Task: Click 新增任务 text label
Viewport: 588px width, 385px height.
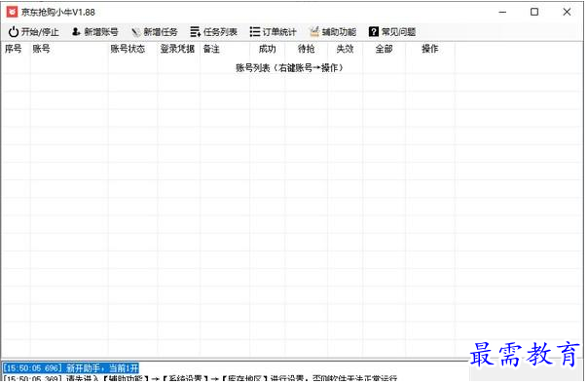Action: [x=161, y=32]
